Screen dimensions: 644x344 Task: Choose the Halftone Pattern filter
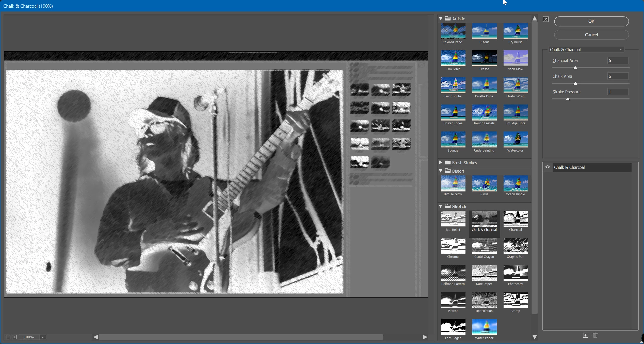(453, 273)
